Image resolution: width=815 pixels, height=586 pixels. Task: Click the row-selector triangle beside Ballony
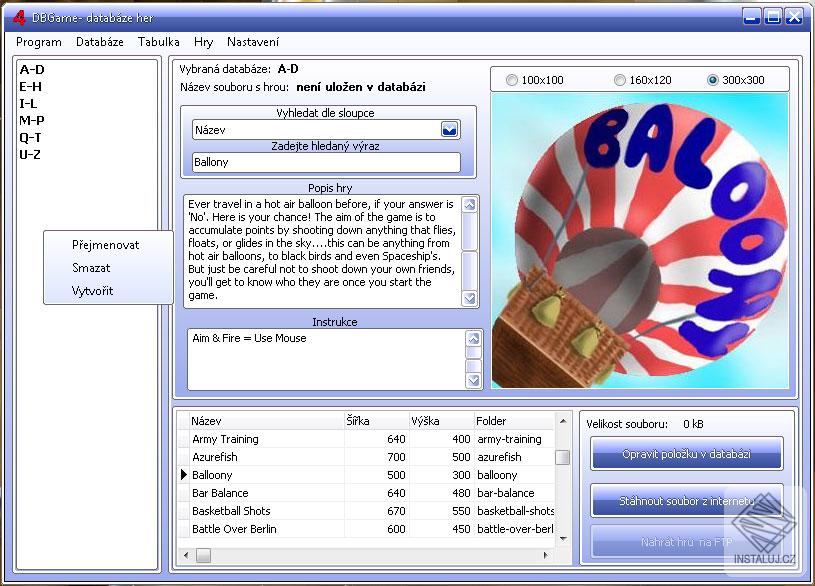pyautogui.click(x=183, y=475)
